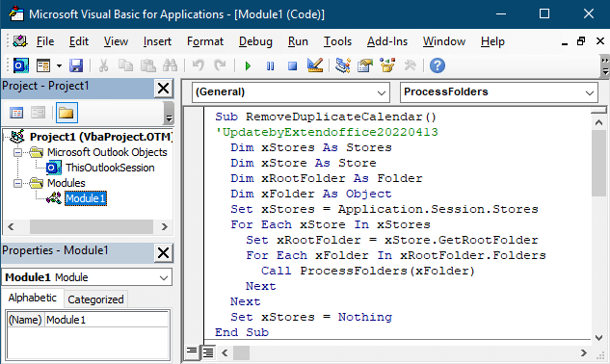The width and height of the screenshot is (610, 364).
Task: Open the ProcessFolders procedure dropdown
Action: [499, 92]
